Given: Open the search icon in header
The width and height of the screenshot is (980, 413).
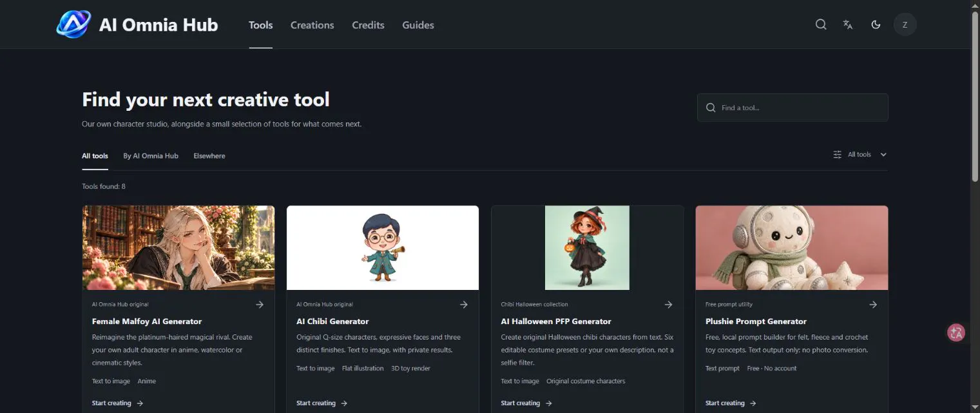Looking at the screenshot, I should coord(821,24).
